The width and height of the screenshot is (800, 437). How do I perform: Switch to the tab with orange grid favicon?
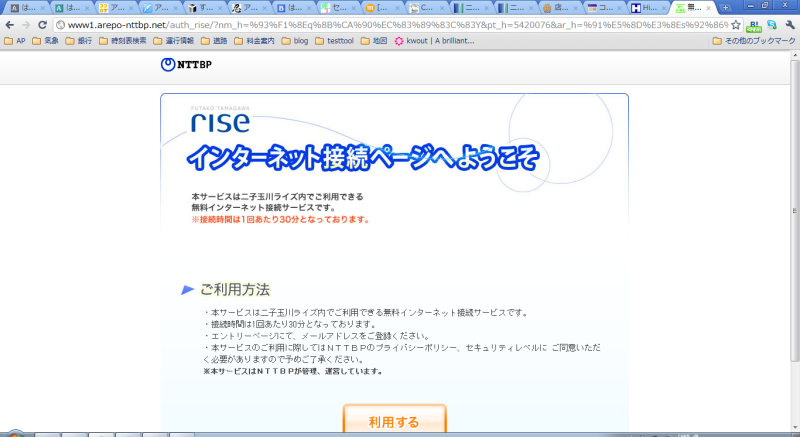point(114,8)
